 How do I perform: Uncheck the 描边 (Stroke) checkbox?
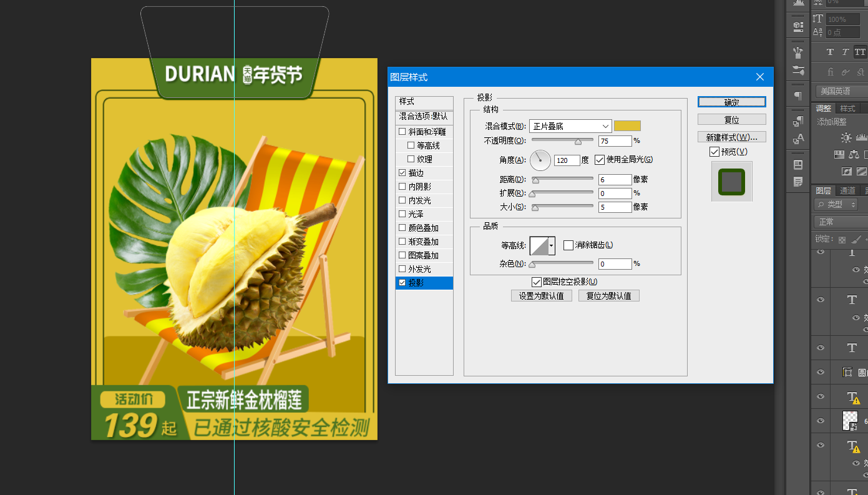(x=402, y=173)
